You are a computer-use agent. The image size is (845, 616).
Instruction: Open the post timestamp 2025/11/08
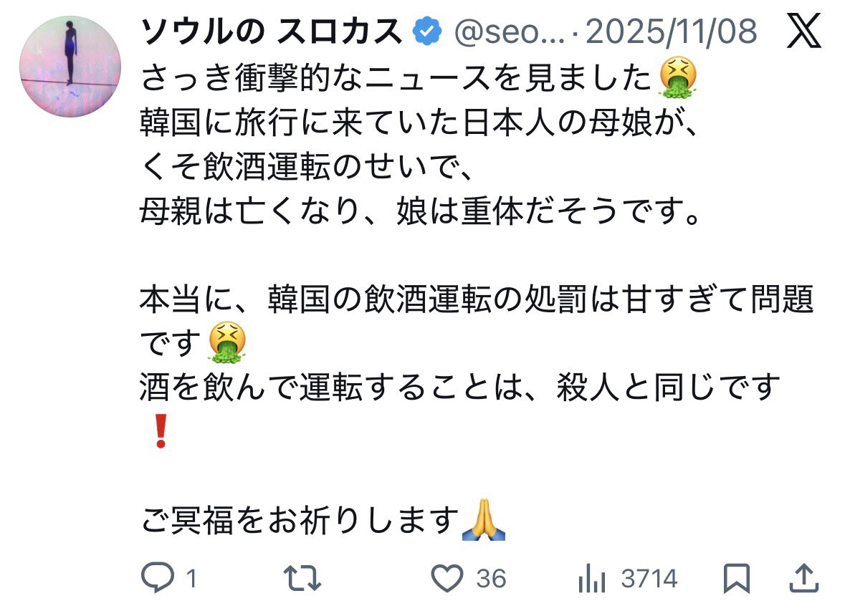point(671,32)
